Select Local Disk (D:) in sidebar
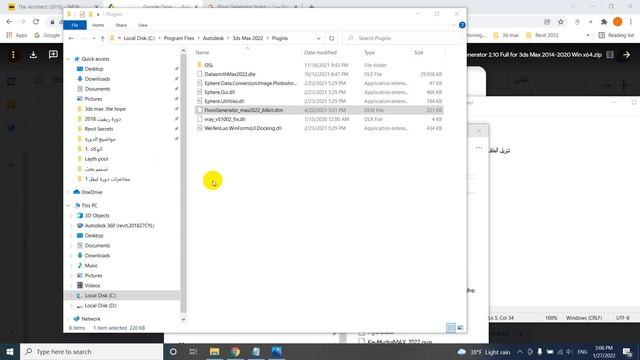 coord(100,306)
